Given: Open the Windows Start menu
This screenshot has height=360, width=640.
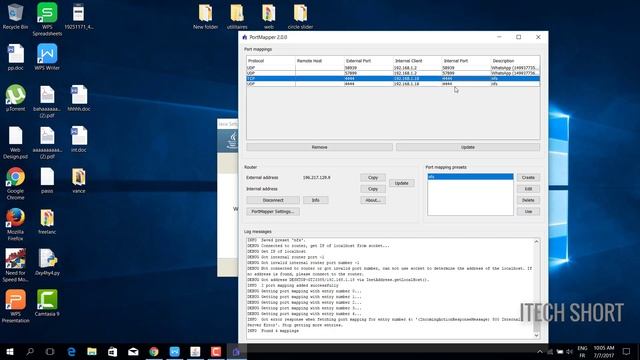Looking at the screenshot, I should click(10, 351).
